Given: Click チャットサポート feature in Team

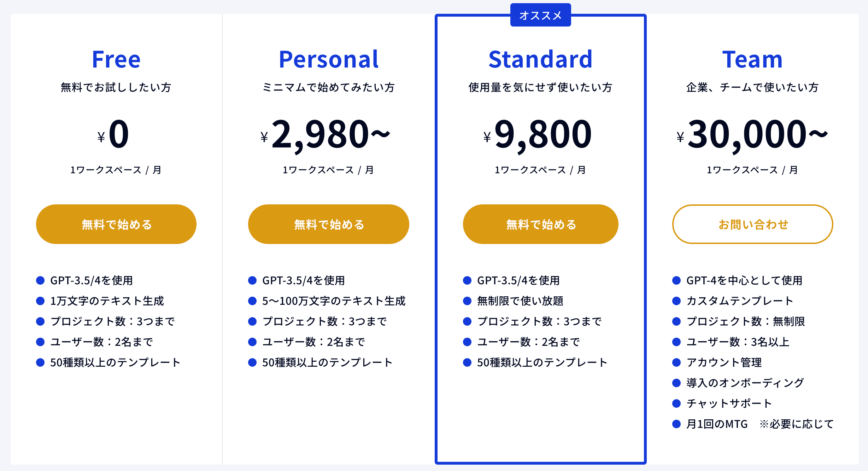Looking at the screenshot, I should (x=729, y=403).
